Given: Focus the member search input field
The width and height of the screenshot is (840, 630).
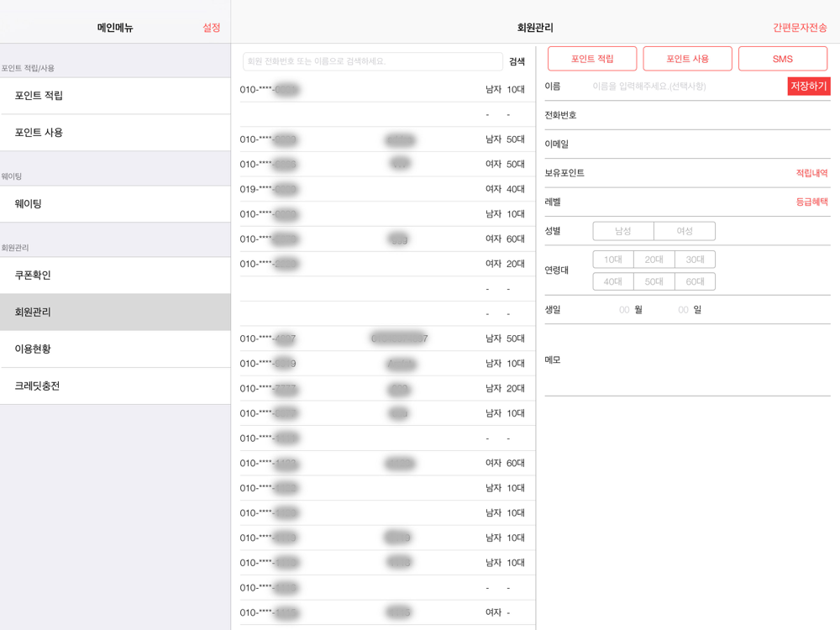Looking at the screenshot, I should tap(372, 61).
